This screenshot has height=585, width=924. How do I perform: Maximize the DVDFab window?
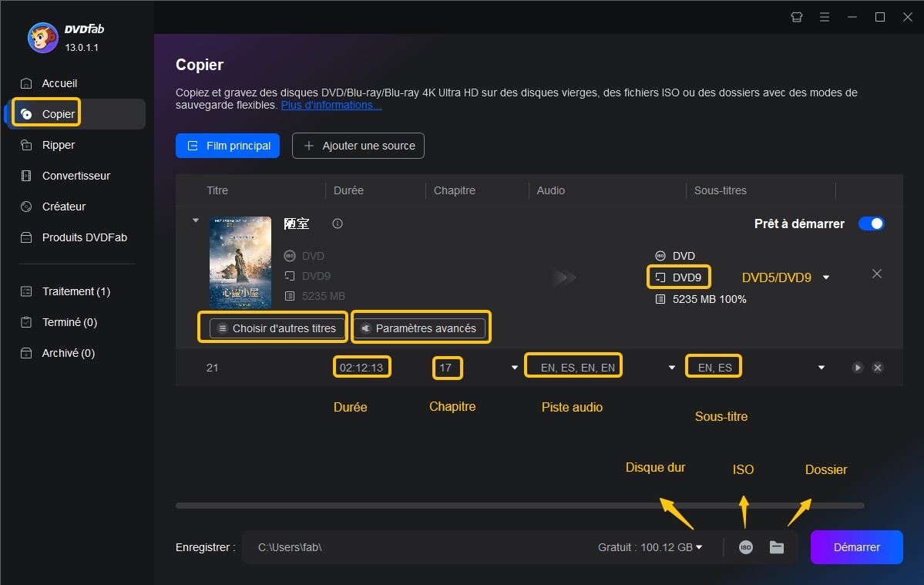880,17
